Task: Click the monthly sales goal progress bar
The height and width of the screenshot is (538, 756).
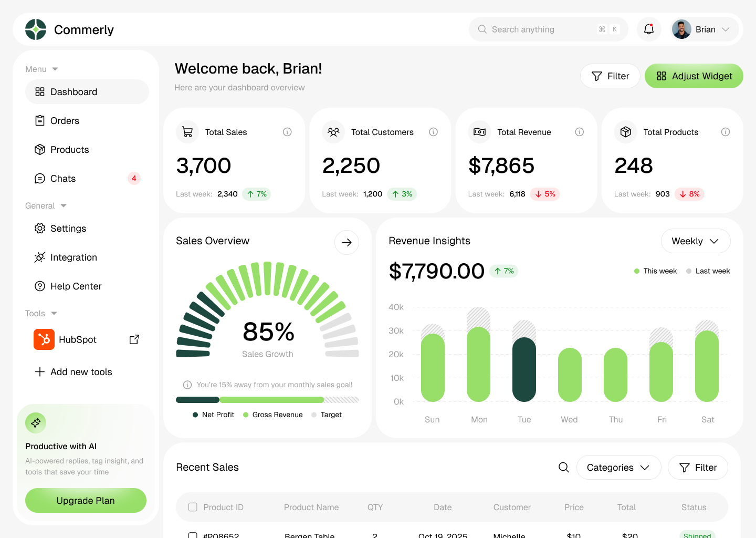Action: click(267, 399)
